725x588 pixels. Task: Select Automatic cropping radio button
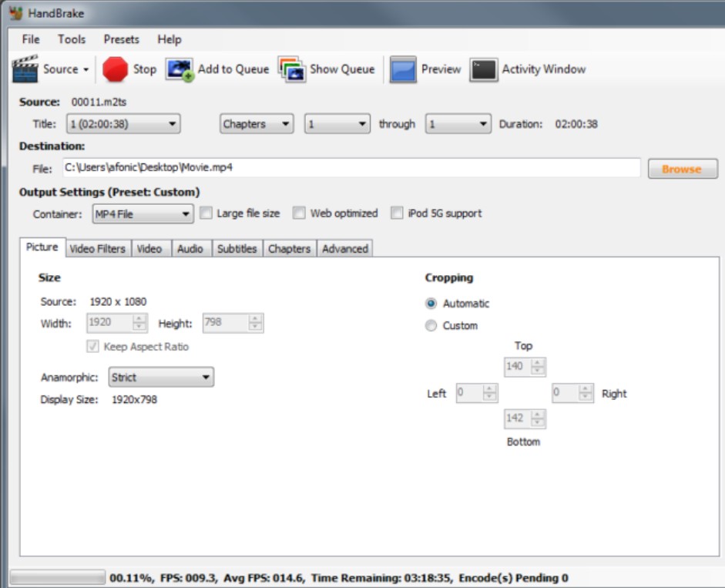pyautogui.click(x=431, y=304)
